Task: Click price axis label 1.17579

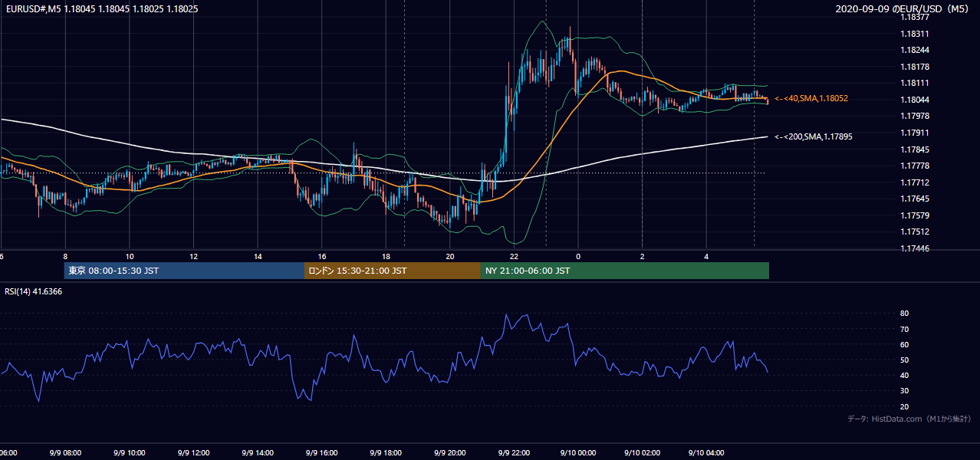Action: pyautogui.click(x=915, y=215)
